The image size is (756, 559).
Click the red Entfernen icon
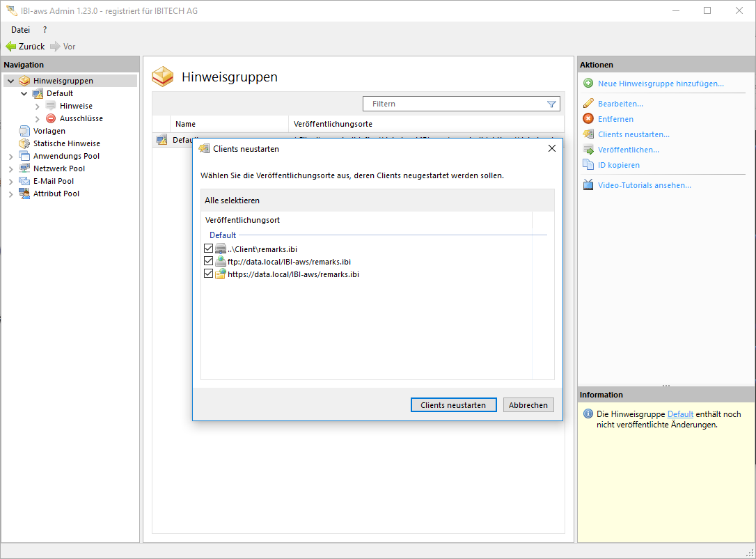point(588,119)
